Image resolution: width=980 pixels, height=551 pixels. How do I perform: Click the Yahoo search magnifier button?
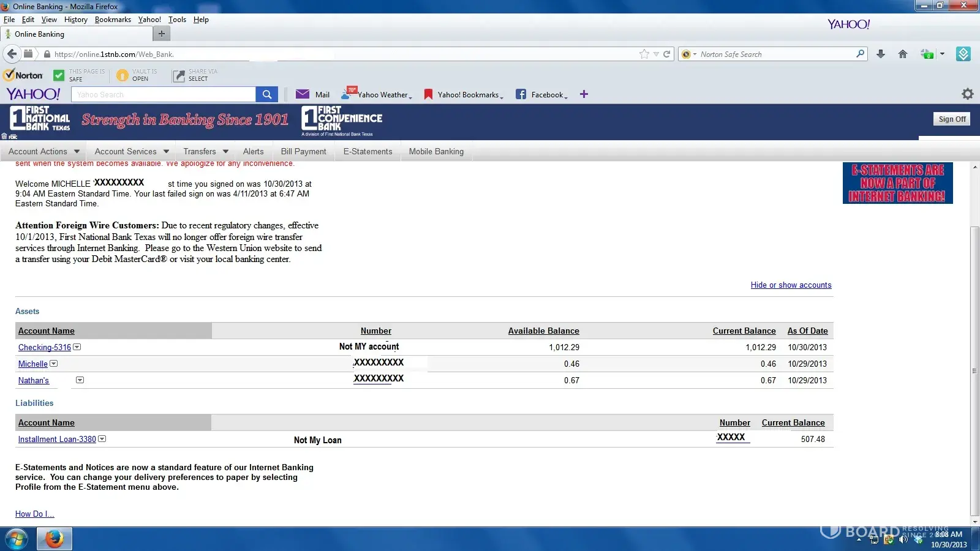266,94
